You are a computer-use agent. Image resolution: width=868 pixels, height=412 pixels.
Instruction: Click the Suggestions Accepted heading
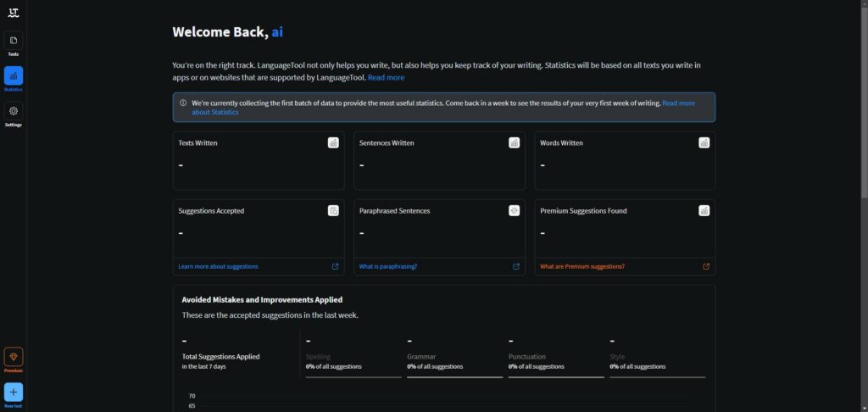click(x=211, y=211)
